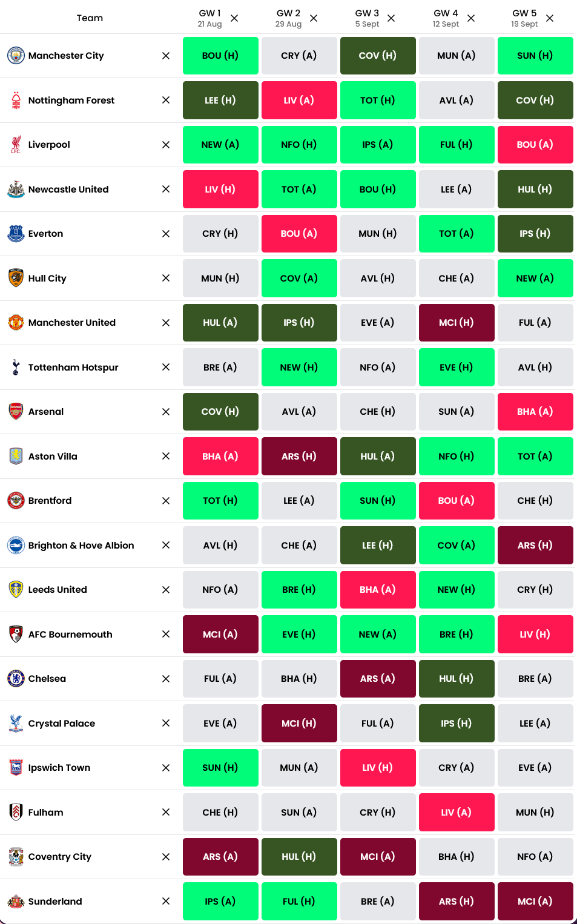Click the GW 2 29 Aug header
Image resolution: width=577 pixels, height=924 pixels.
click(288, 18)
